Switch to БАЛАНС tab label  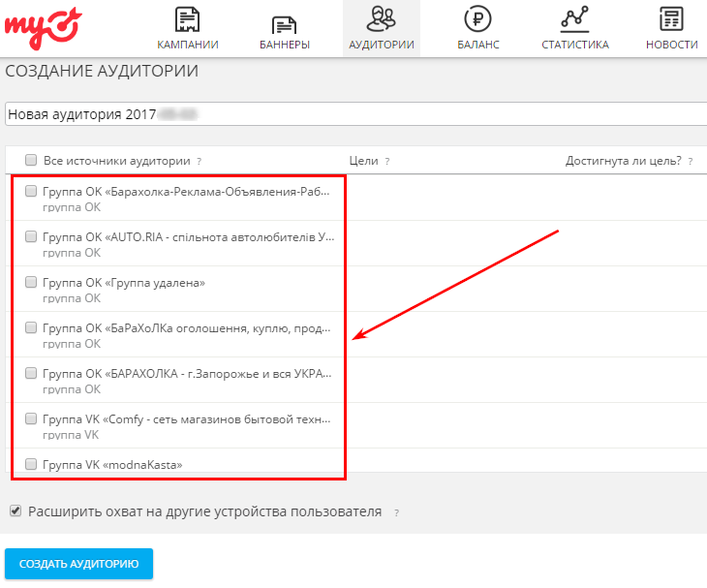coord(478,45)
